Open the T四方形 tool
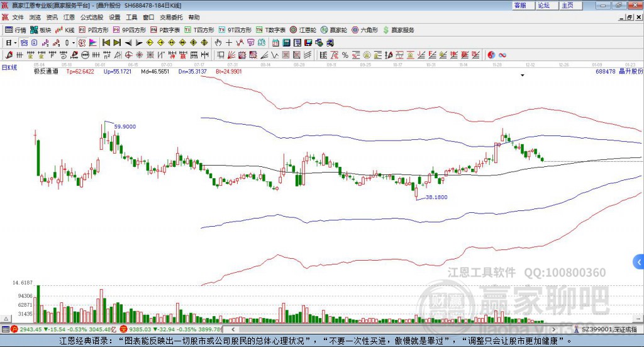 [x=199, y=30]
